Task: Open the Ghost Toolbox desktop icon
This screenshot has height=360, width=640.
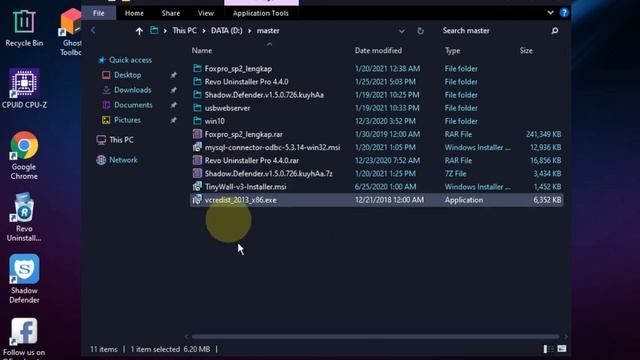Action: click(71, 32)
